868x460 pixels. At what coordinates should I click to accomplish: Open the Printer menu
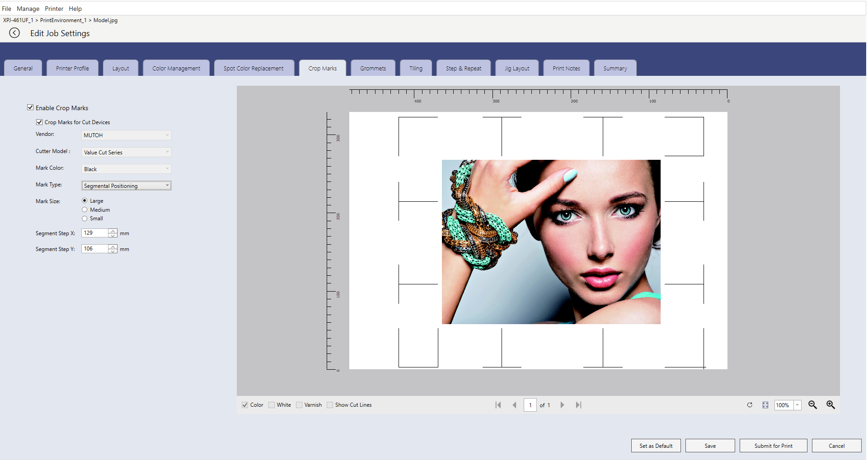54,8
